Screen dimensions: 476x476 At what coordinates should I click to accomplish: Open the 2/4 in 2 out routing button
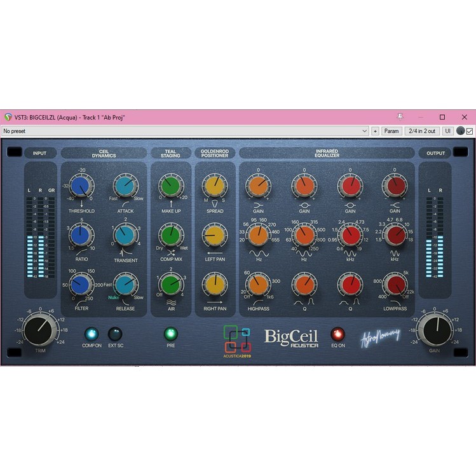[422, 131]
